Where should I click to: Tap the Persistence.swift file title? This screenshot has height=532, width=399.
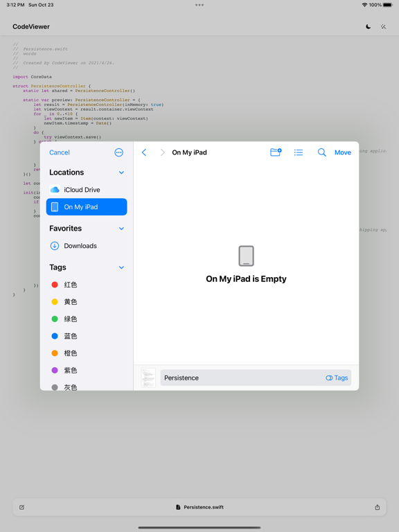coord(204,507)
